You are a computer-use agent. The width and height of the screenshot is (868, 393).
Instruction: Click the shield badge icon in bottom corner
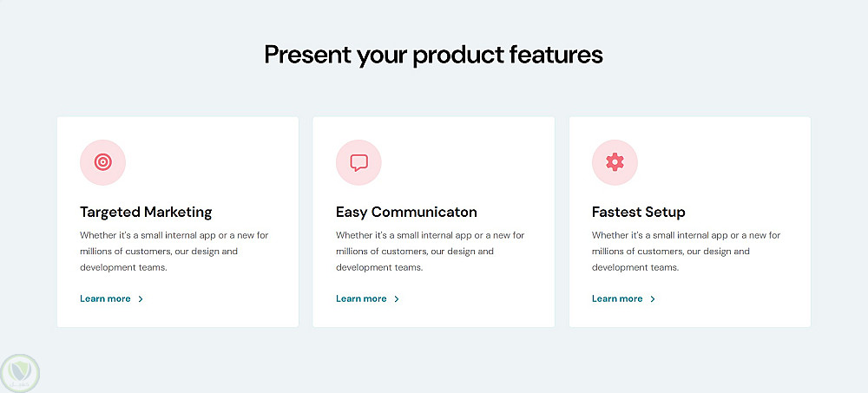coord(20,373)
